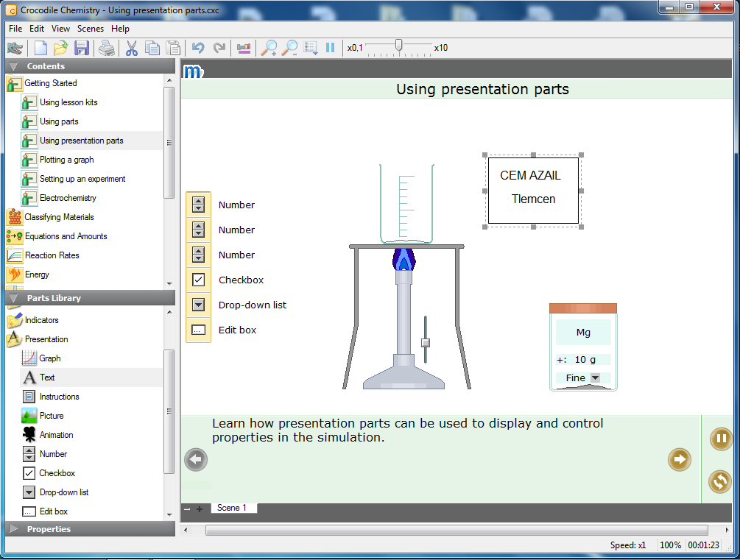Image resolution: width=740 pixels, height=560 pixels.
Task: Toggle the Checkbox control on the scene
Action: [x=198, y=280]
